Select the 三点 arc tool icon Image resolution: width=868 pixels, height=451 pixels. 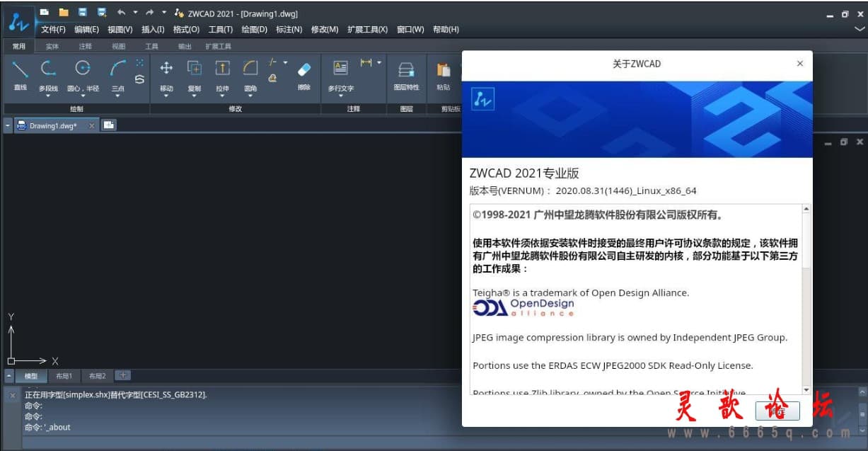pos(117,68)
